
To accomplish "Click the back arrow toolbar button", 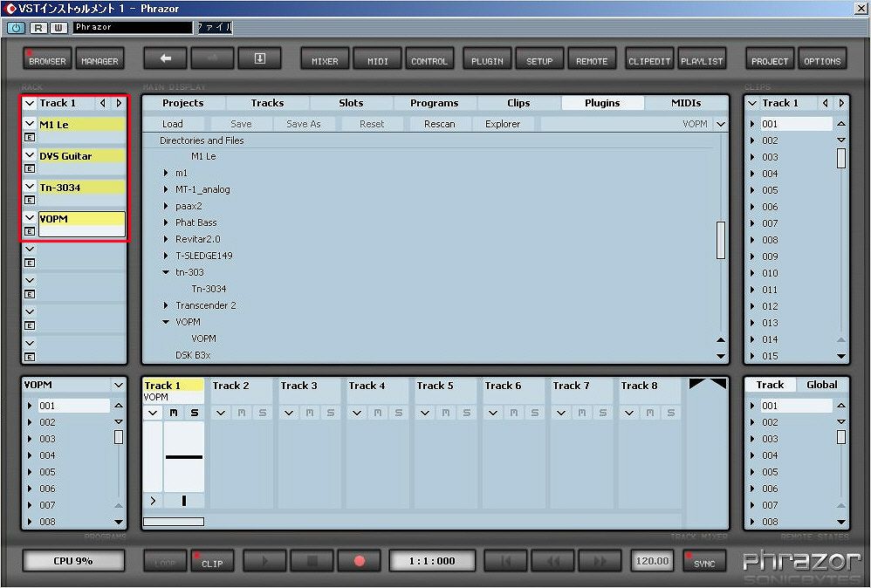I will 165,58.
